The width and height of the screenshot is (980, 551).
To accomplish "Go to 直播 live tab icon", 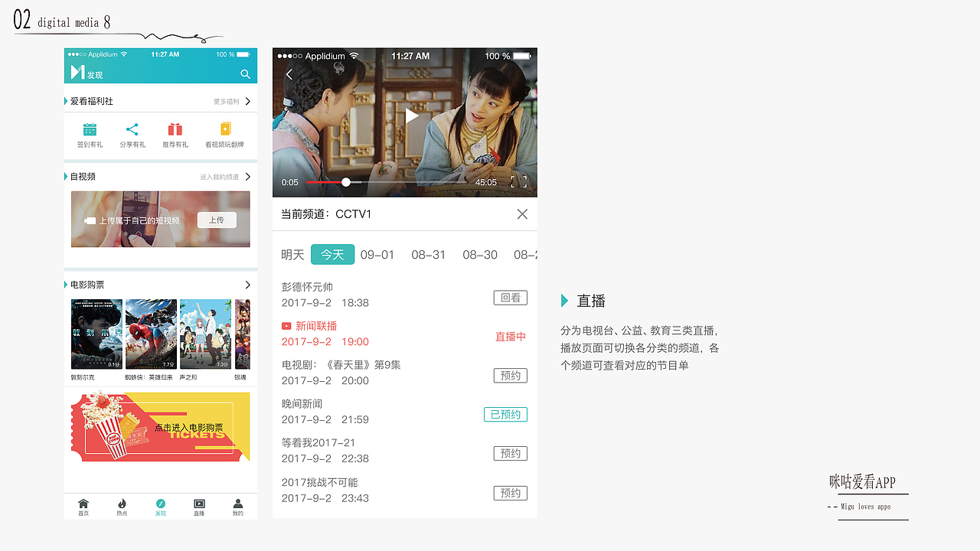I will tap(199, 504).
